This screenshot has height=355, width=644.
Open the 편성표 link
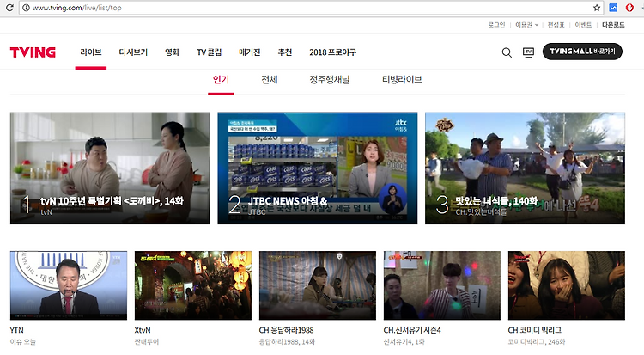[556, 25]
